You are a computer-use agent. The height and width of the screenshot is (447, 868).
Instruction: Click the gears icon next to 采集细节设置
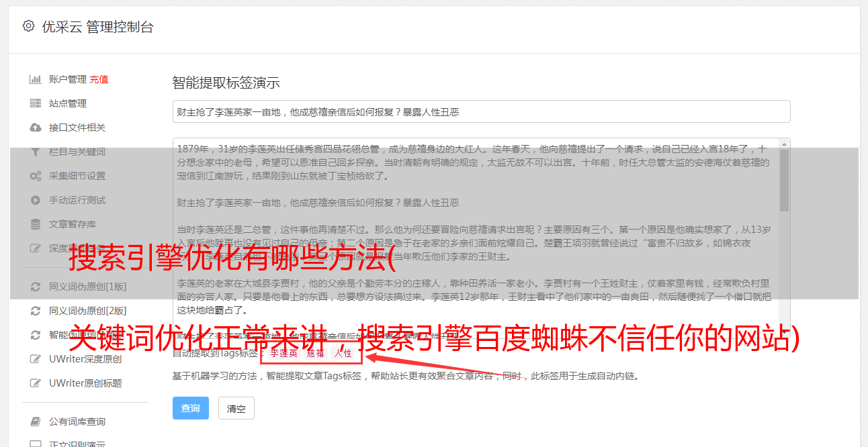pyautogui.click(x=36, y=176)
